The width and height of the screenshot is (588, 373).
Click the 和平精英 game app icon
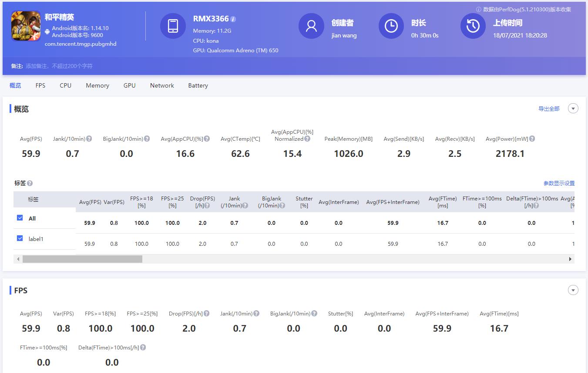26,26
